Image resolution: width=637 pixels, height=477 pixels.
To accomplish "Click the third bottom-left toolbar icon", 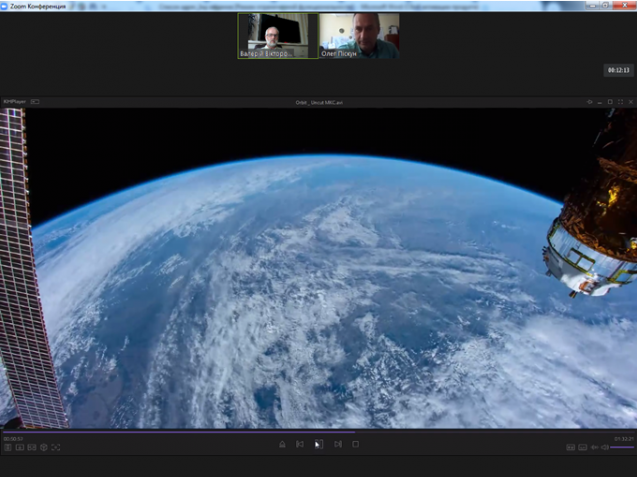I will pos(31,447).
